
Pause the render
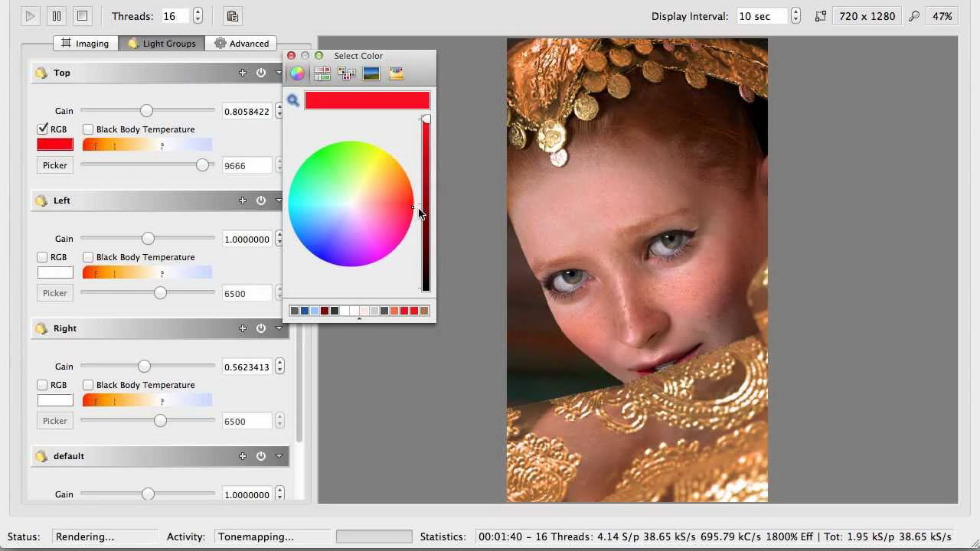click(x=56, y=16)
